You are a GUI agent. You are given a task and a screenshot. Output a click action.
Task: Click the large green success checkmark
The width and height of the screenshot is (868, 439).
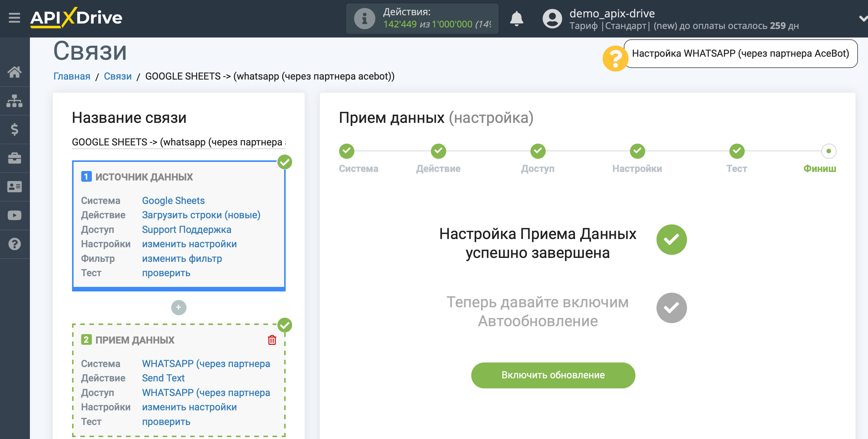(671, 240)
